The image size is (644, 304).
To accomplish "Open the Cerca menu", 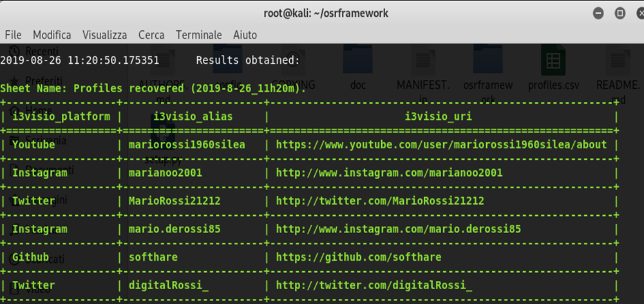I will click(x=151, y=35).
